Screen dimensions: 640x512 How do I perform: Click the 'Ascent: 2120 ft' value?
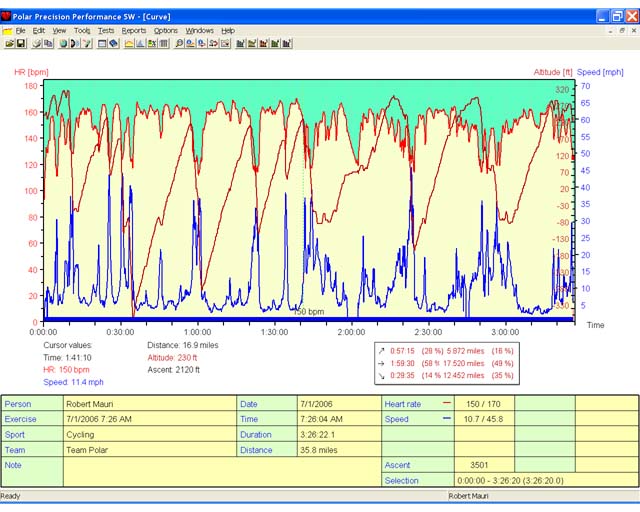[x=174, y=370]
